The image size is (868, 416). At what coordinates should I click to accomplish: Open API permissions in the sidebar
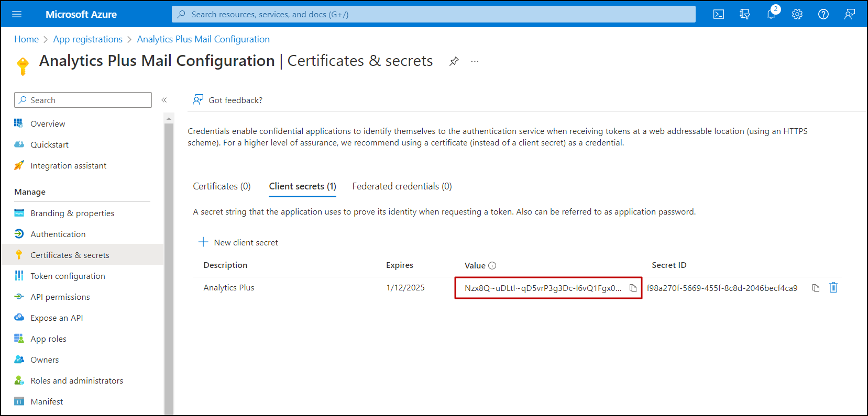click(60, 297)
